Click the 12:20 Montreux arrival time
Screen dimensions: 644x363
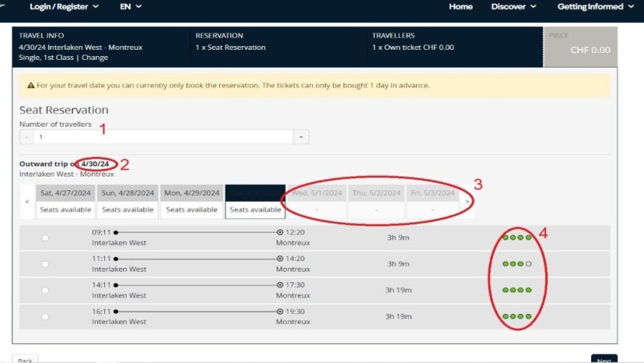[295, 233]
